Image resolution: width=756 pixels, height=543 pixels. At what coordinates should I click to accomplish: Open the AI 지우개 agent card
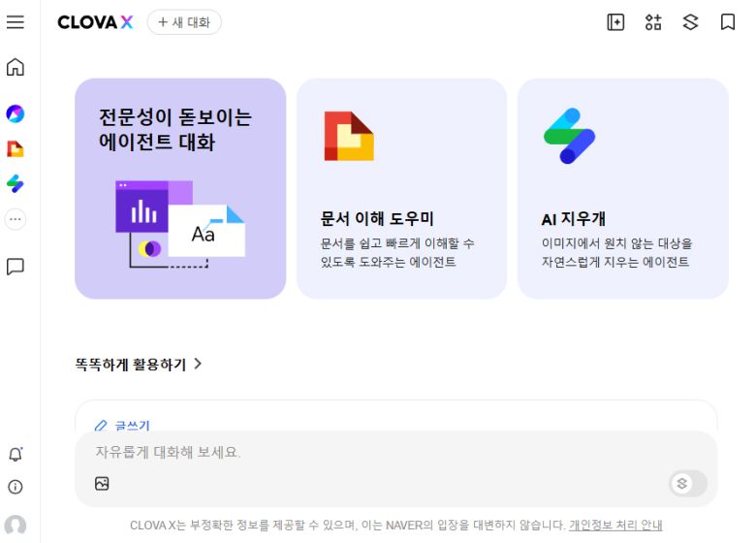(622, 188)
